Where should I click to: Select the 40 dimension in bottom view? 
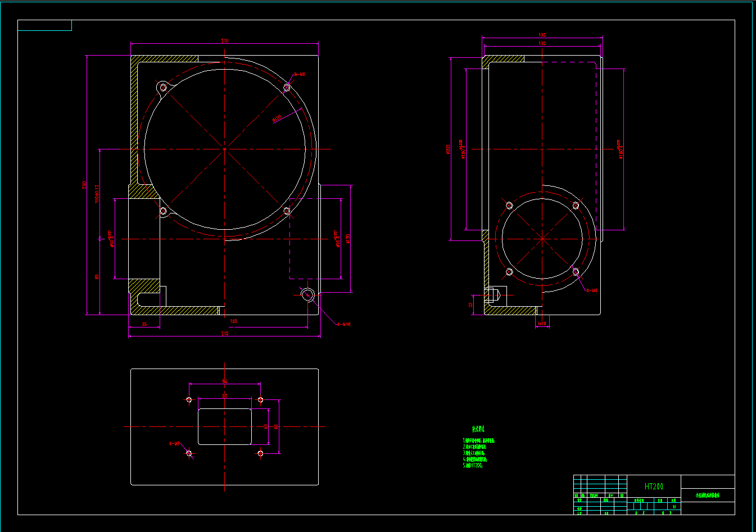click(x=266, y=426)
